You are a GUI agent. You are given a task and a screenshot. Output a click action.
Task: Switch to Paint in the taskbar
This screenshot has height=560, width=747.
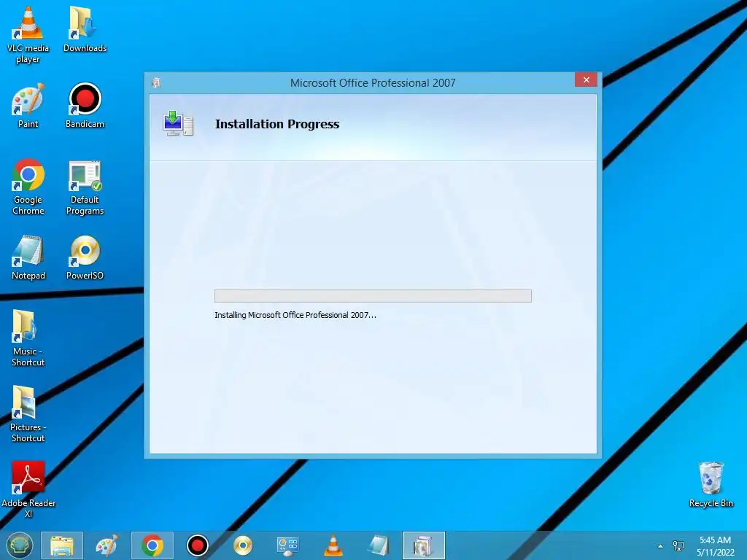tap(107, 545)
